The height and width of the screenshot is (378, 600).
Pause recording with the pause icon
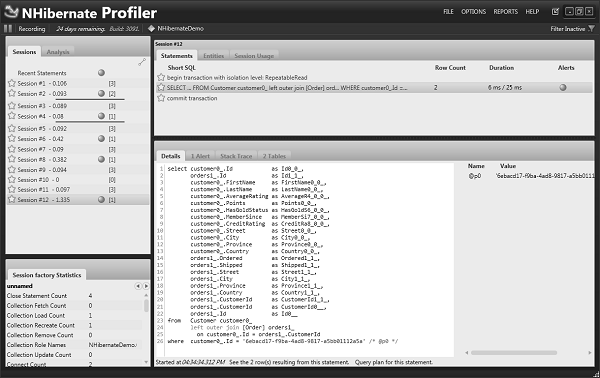8,29
